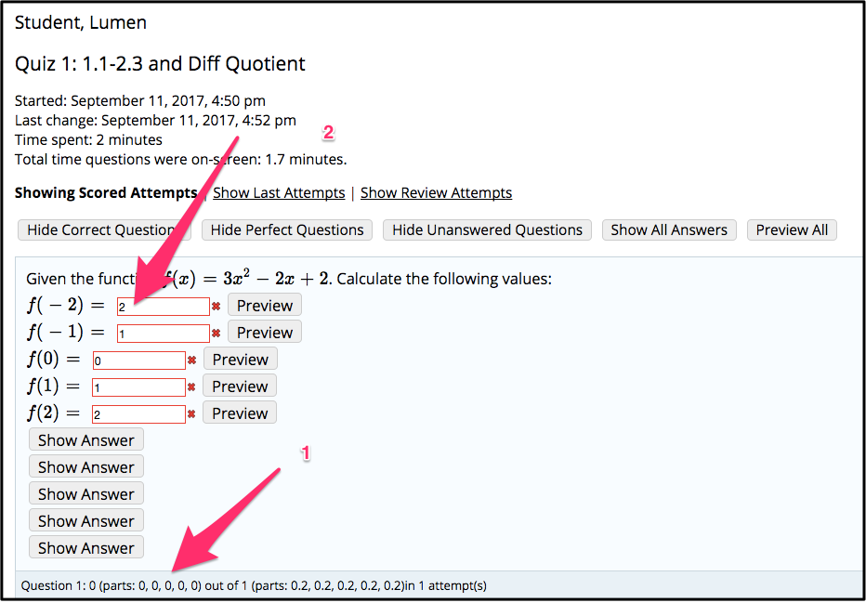Click the Hide Correct Questions button

(x=104, y=229)
